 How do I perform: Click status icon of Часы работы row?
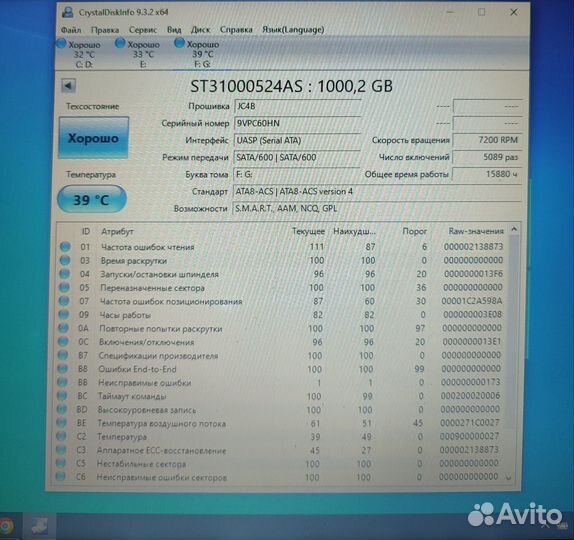point(63,314)
